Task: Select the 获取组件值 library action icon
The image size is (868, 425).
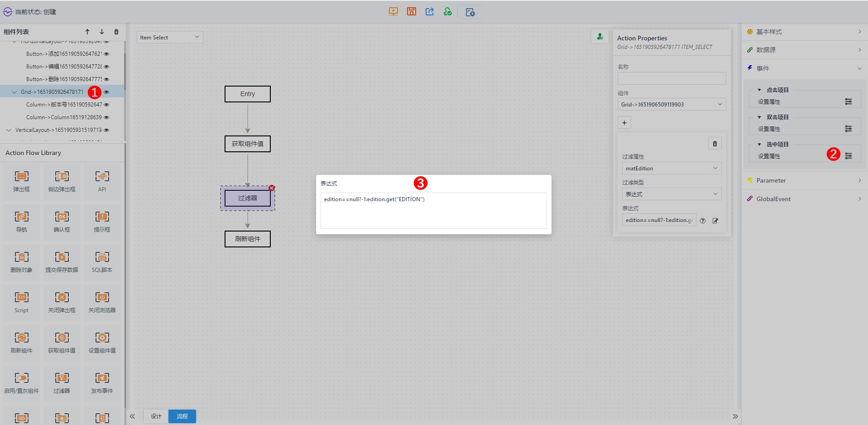Action: tap(62, 338)
